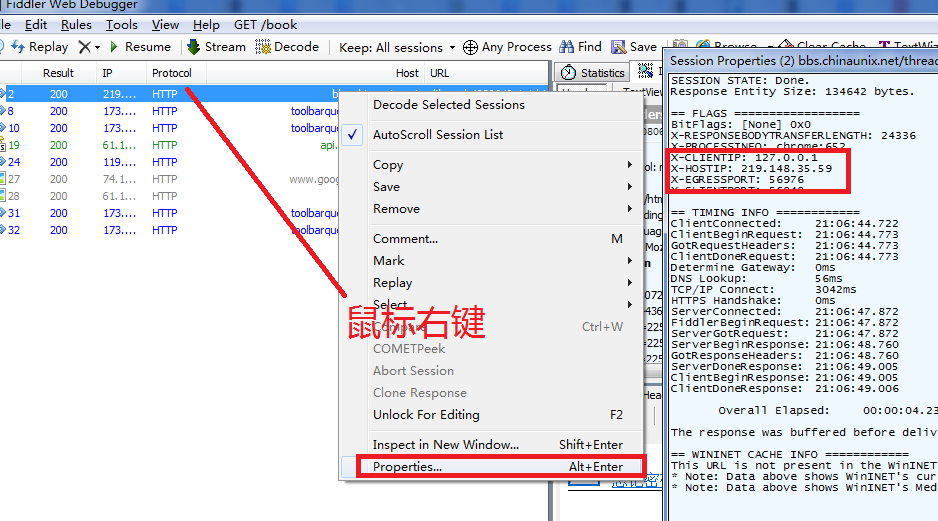Click the Any Process crosshair icon

pyautogui.click(x=471, y=47)
